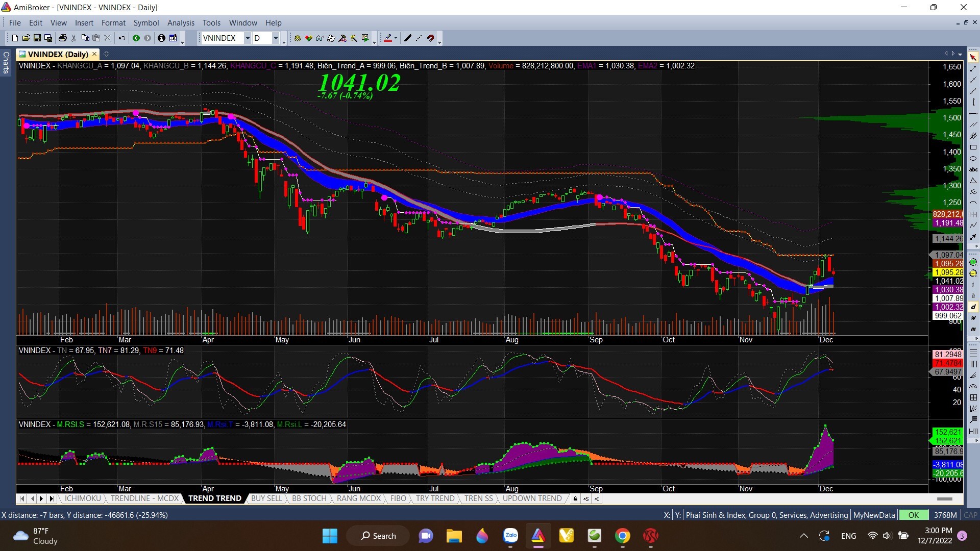Image resolution: width=980 pixels, height=551 pixels.
Task: Open the VNINDEX symbol dropdown
Action: click(247, 38)
